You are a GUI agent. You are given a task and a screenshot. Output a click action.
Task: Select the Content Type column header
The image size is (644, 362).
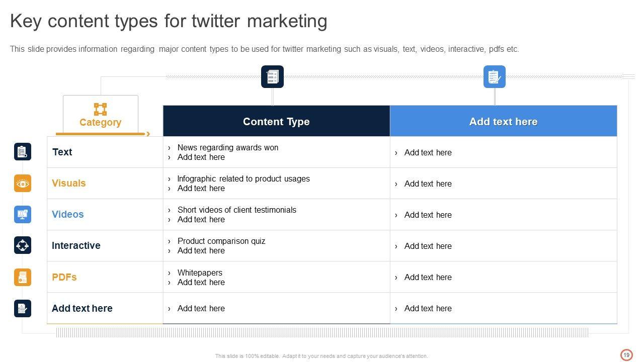pyautogui.click(x=276, y=122)
